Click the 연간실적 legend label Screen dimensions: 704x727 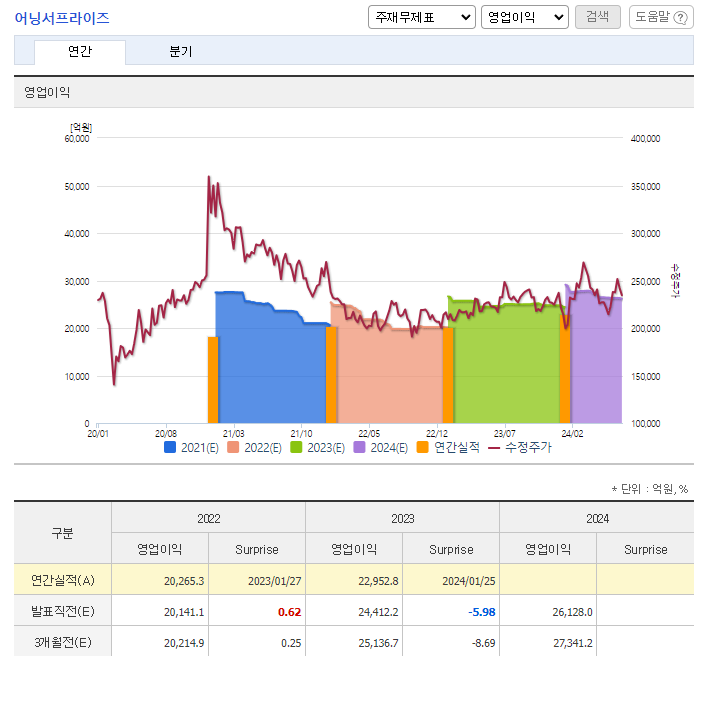tap(457, 447)
